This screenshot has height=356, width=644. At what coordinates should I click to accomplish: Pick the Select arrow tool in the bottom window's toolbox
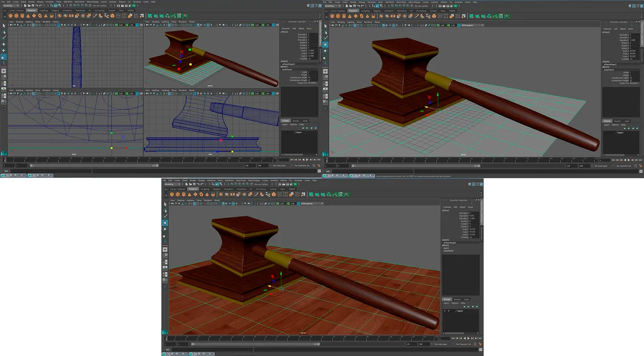(165, 204)
